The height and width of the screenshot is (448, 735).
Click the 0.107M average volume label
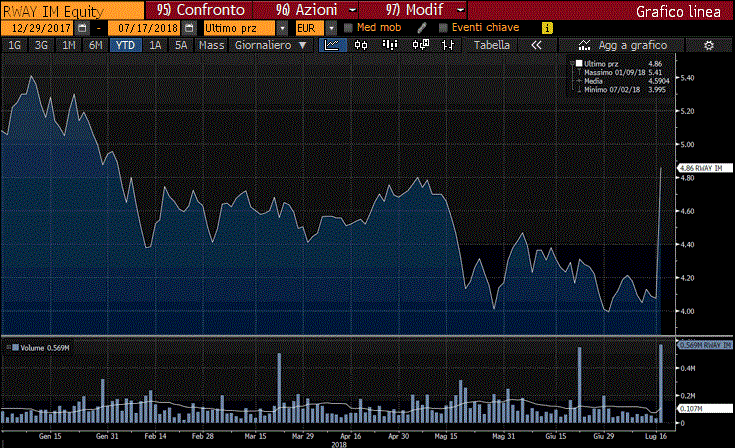click(x=705, y=409)
